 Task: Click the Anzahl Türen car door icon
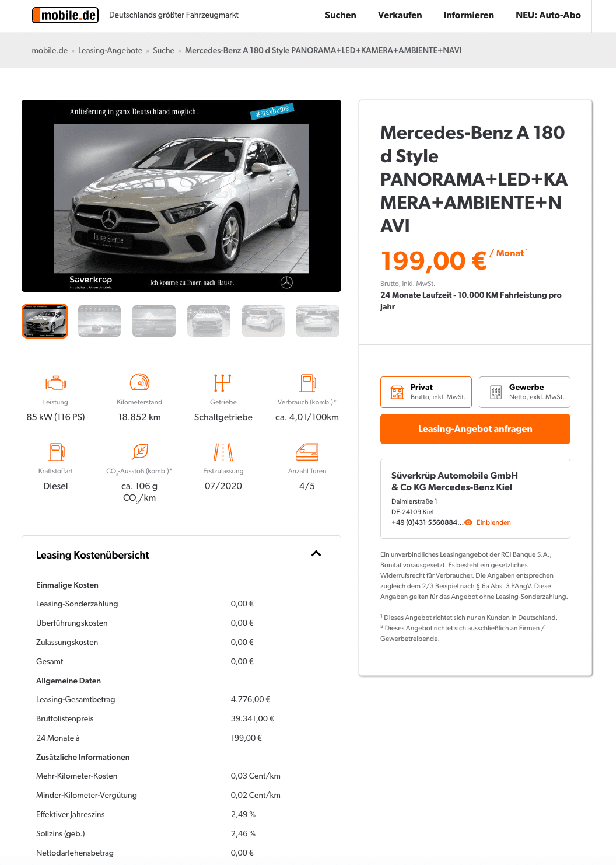[x=307, y=452]
